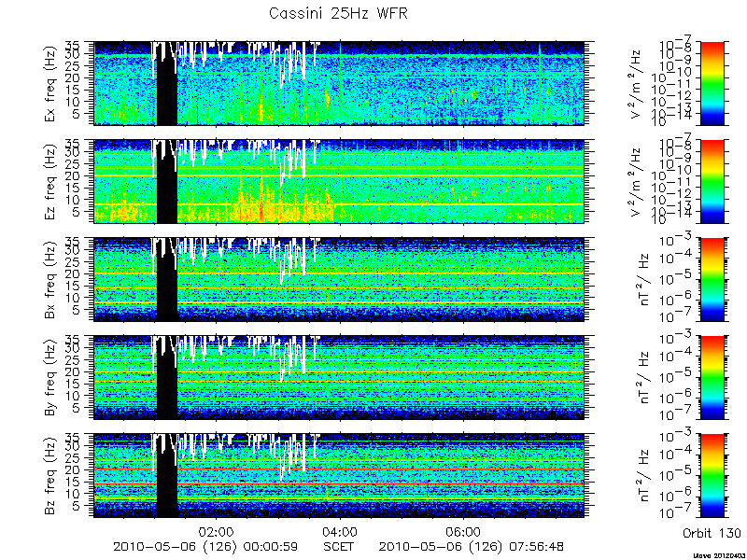The height and width of the screenshot is (560, 747).
Task: Click the 'SCET' label under the time axis
Action: coord(338,546)
